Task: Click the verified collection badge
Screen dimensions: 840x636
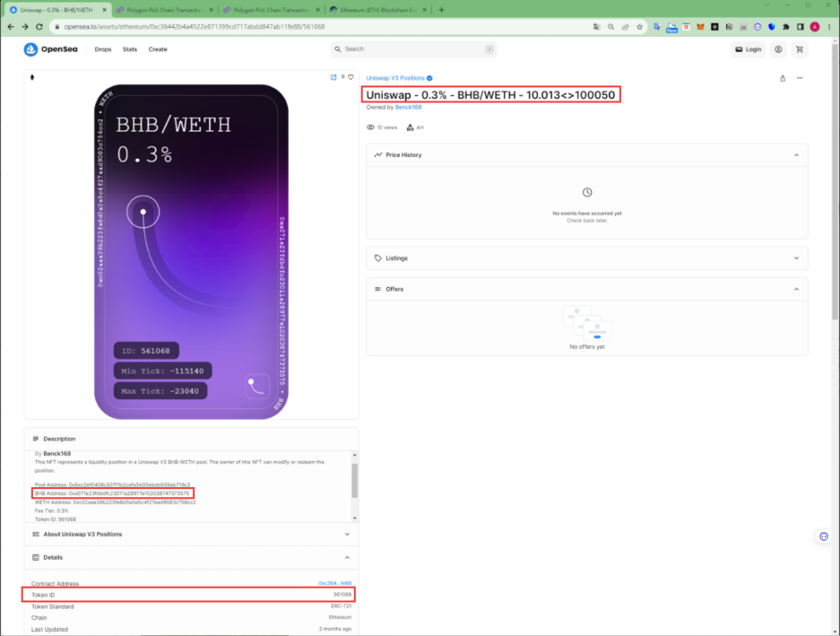Action: point(429,78)
